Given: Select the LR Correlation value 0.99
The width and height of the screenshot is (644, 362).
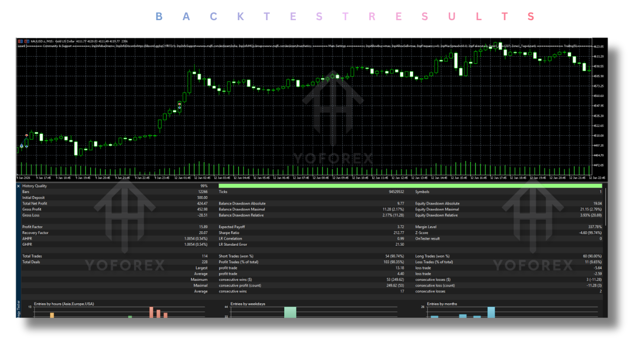Looking at the screenshot, I should click(400, 239).
